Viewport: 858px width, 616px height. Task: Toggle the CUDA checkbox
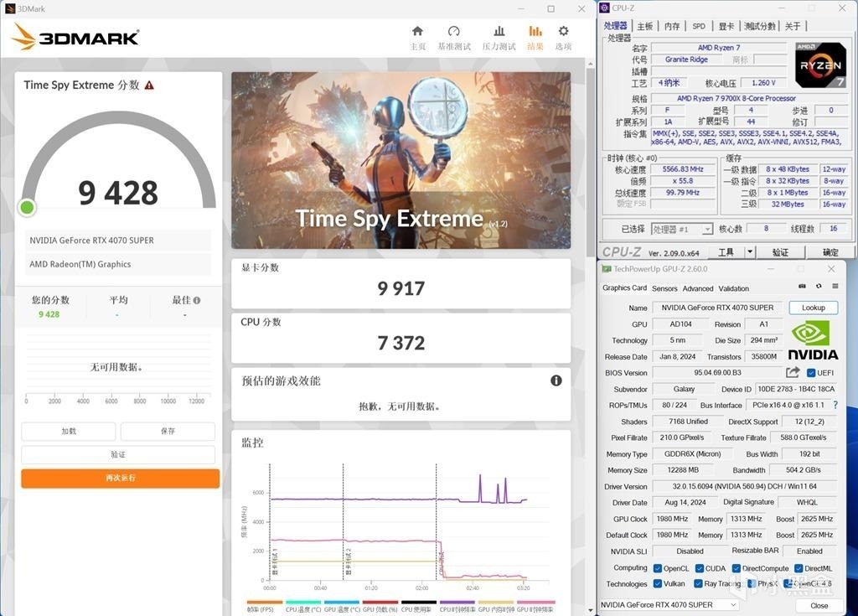[700, 568]
